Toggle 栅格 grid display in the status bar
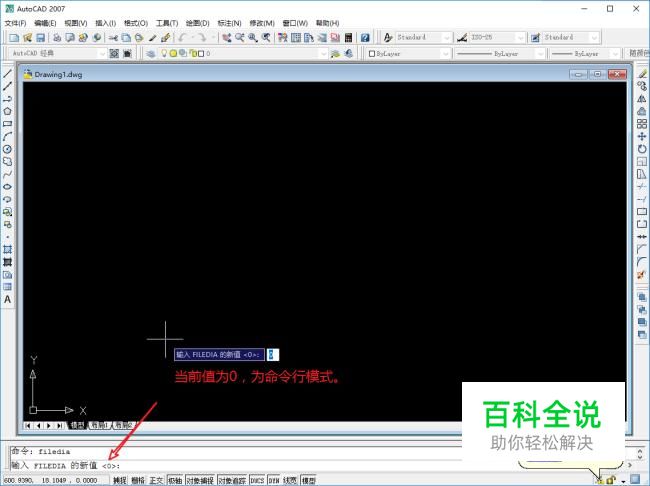 138,480
